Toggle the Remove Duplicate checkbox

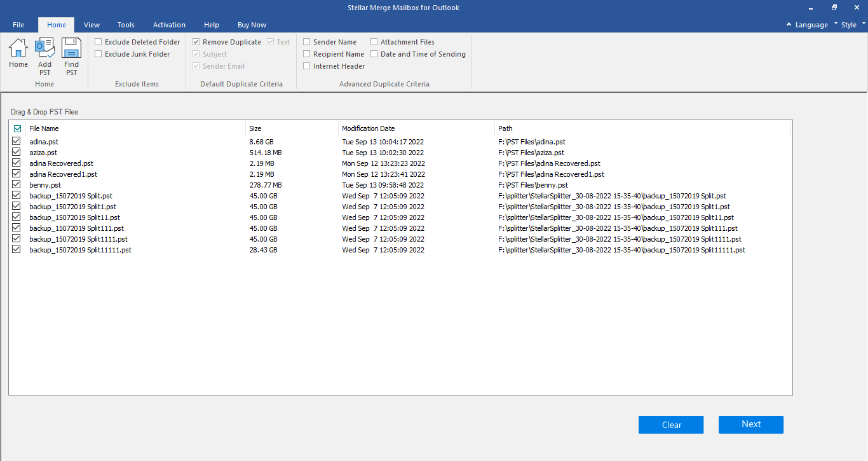pyautogui.click(x=196, y=42)
